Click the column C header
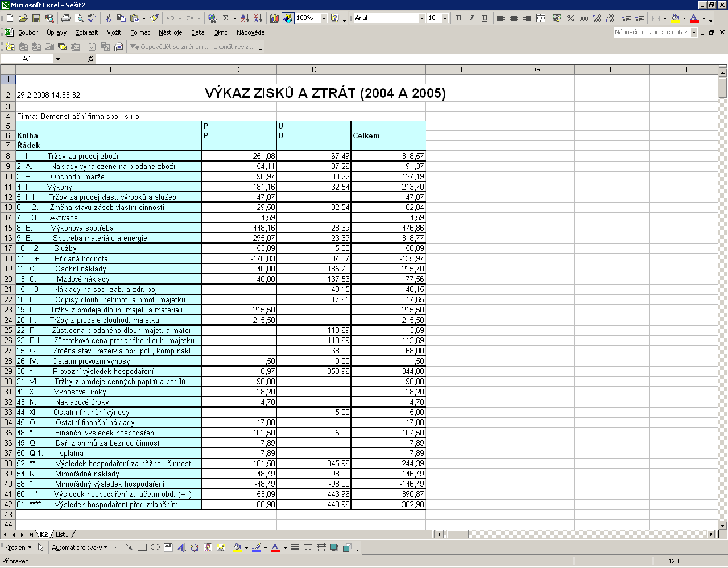The image size is (728, 568). [239, 69]
